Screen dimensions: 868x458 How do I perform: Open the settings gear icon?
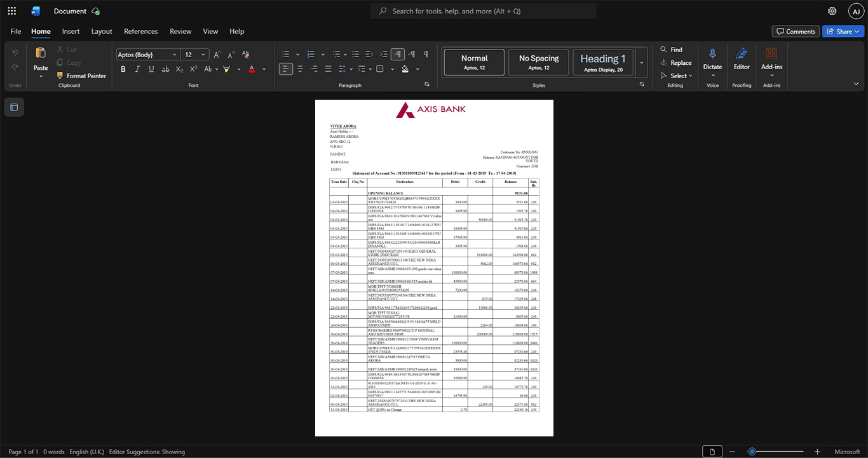point(832,11)
